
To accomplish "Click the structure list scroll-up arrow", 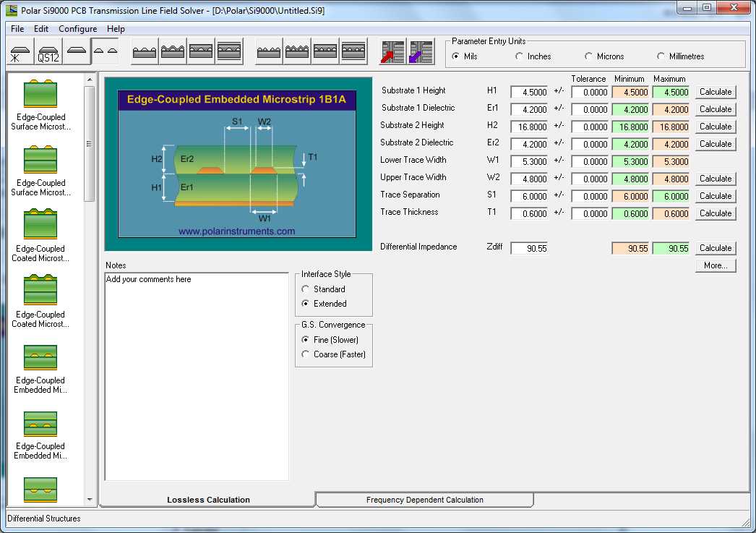I will coord(89,79).
